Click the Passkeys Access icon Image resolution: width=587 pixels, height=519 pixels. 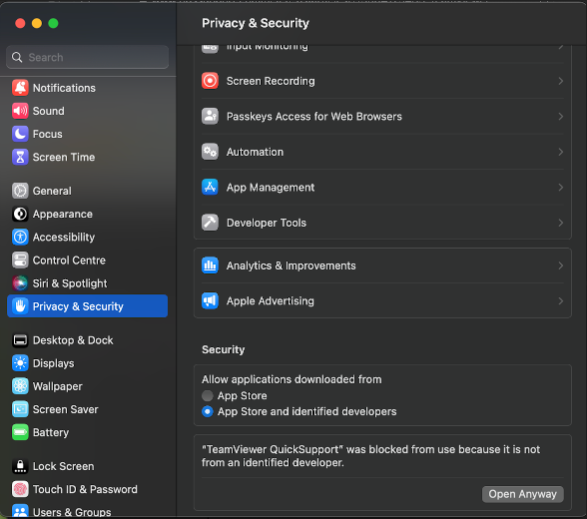(x=210, y=116)
